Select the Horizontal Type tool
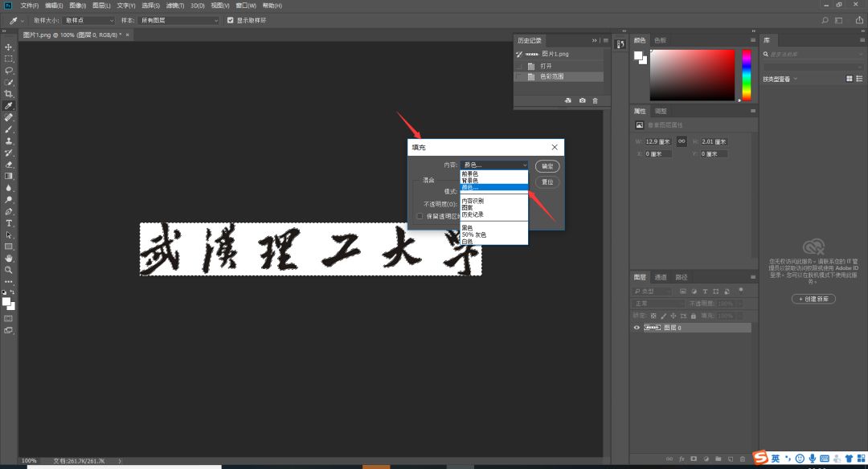The width and height of the screenshot is (868, 469). tap(8, 223)
